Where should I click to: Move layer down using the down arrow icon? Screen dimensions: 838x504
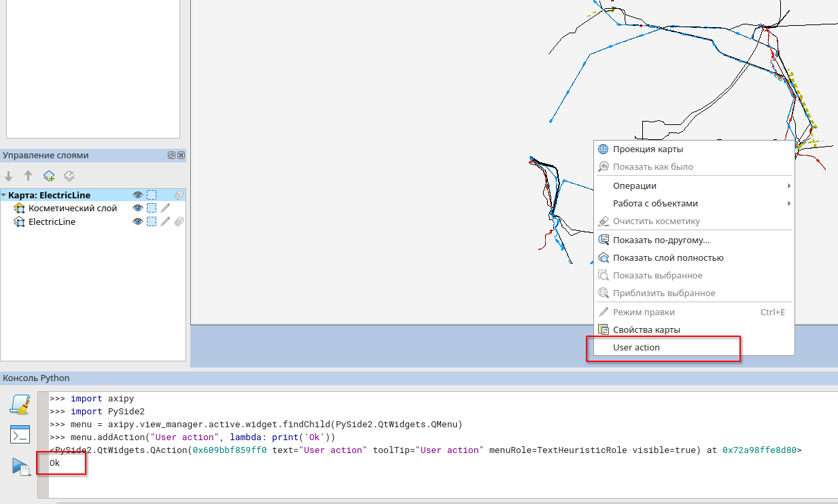[9, 175]
